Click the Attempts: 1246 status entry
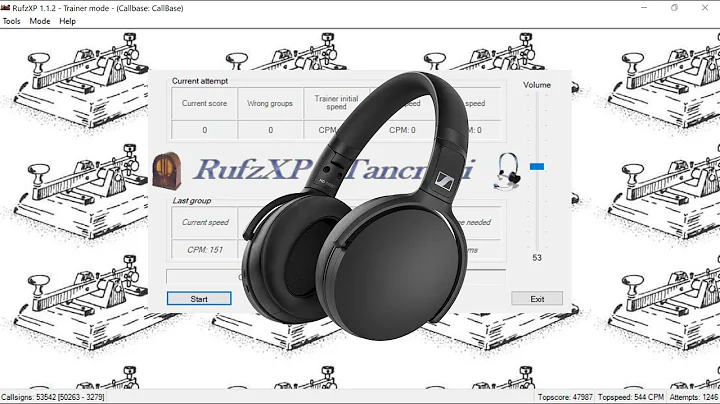 pyautogui.click(x=693, y=397)
